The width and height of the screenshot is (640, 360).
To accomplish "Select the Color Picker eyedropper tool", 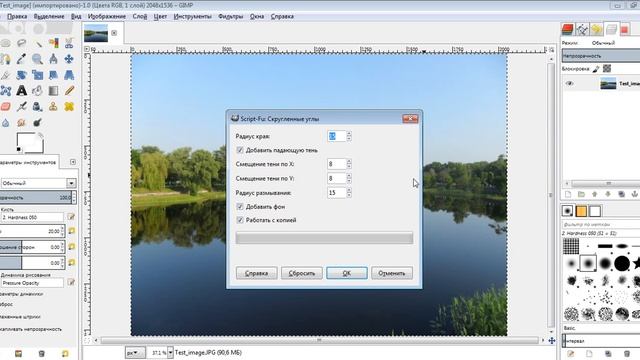I will [x=22, y=59].
